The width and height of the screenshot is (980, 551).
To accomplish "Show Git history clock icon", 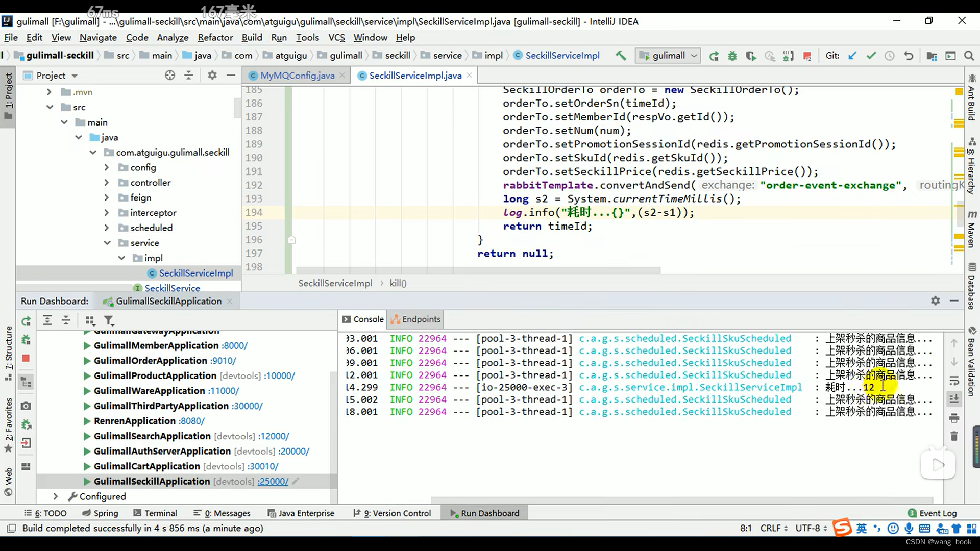I will (x=889, y=56).
